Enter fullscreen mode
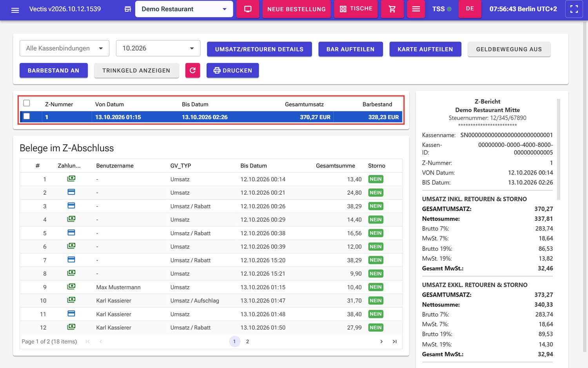This screenshot has width=588, height=368. tap(574, 9)
